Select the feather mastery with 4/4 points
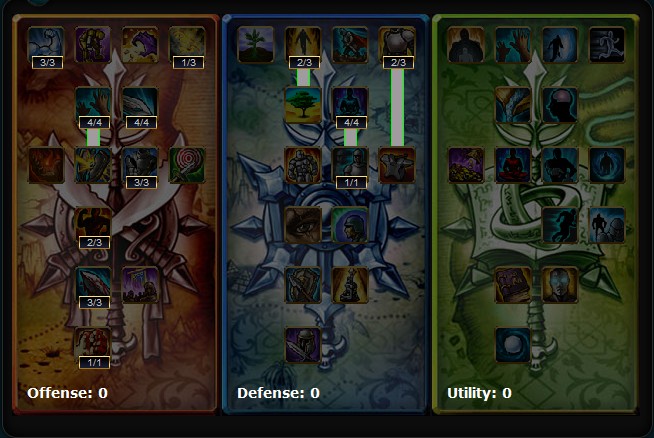654x438 pixels. coord(141,105)
